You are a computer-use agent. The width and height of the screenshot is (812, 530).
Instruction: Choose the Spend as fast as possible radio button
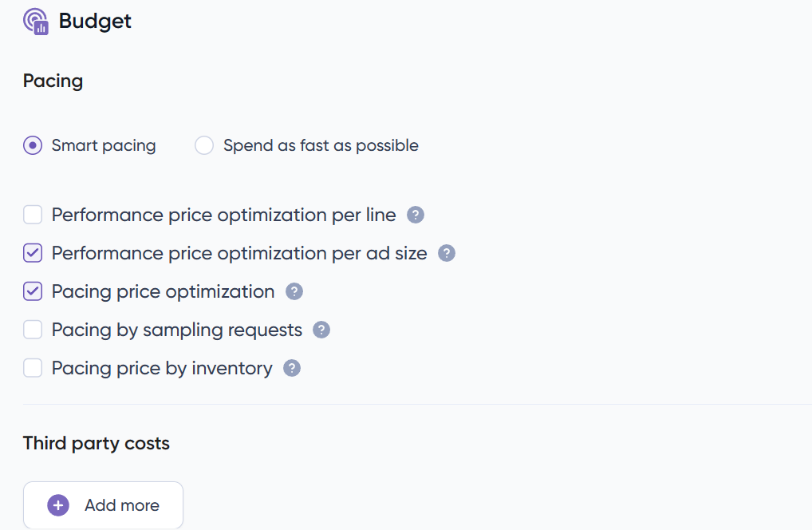(x=204, y=145)
